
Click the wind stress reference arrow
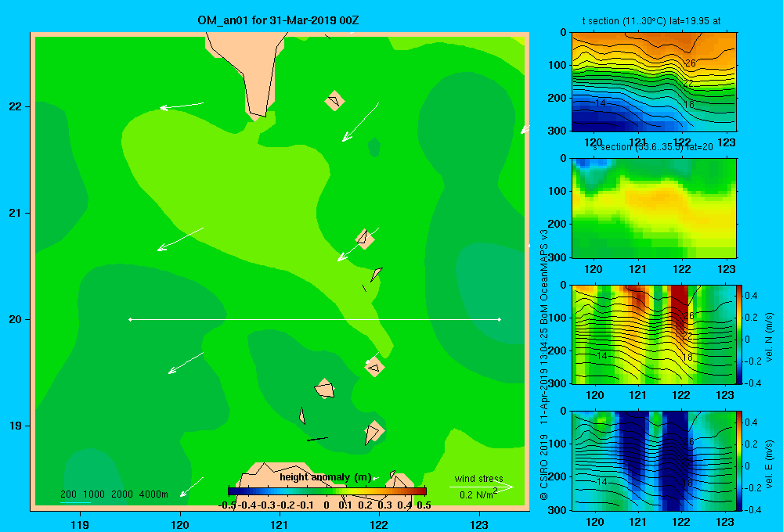[482, 487]
